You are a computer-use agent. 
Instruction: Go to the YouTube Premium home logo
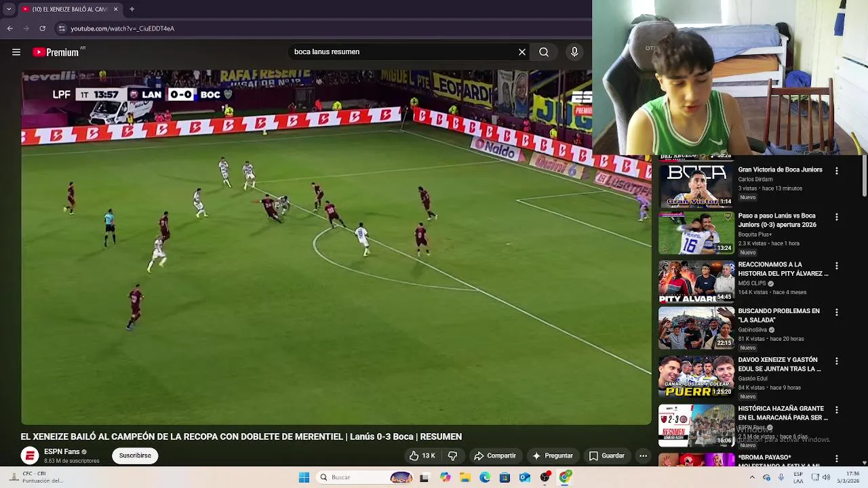(58, 52)
